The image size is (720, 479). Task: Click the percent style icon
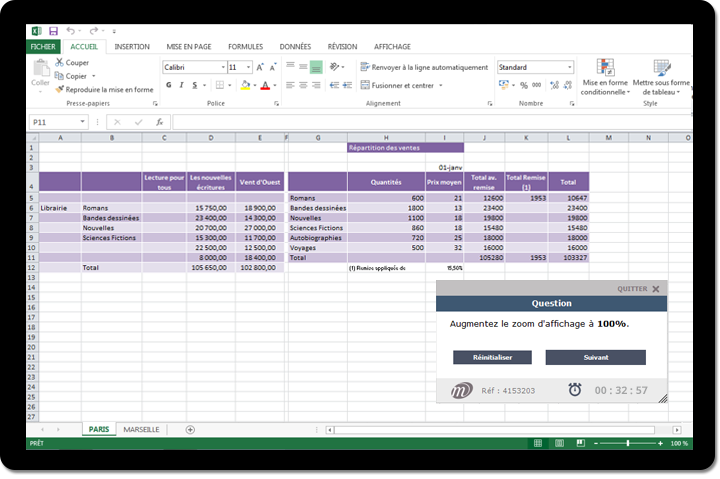tap(524, 85)
